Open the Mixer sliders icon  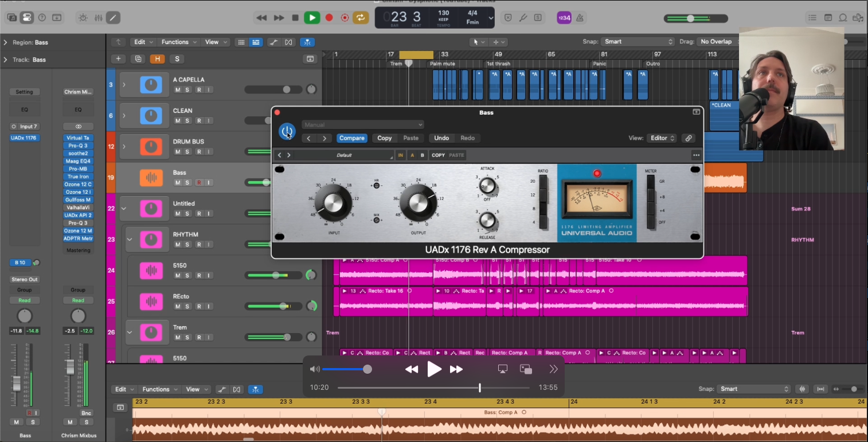[99, 18]
